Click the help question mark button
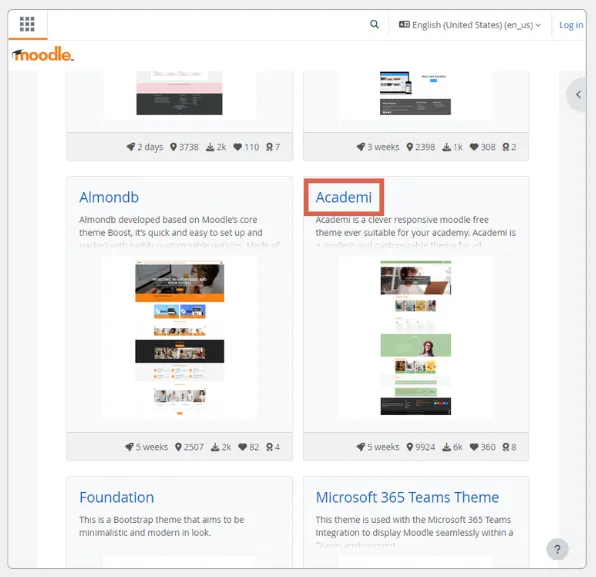 557,549
